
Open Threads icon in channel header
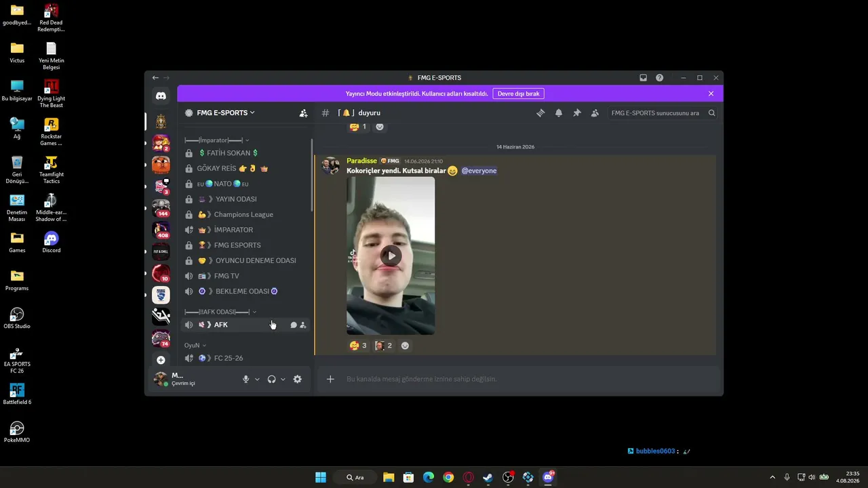click(540, 113)
